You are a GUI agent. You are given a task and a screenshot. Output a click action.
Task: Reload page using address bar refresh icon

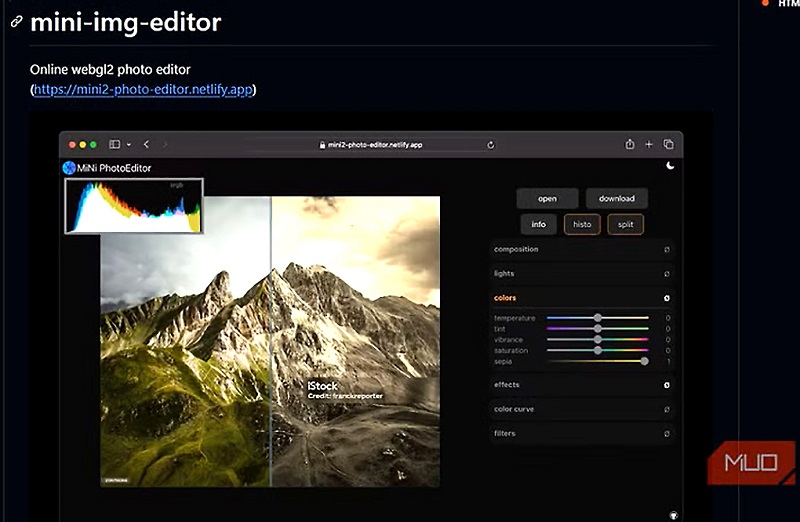(x=491, y=144)
